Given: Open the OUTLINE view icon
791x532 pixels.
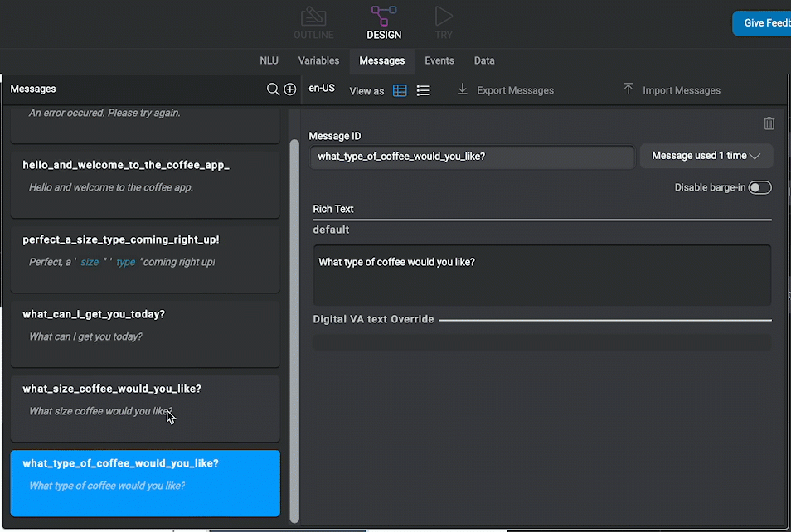Looking at the screenshot, I should 313,17.
